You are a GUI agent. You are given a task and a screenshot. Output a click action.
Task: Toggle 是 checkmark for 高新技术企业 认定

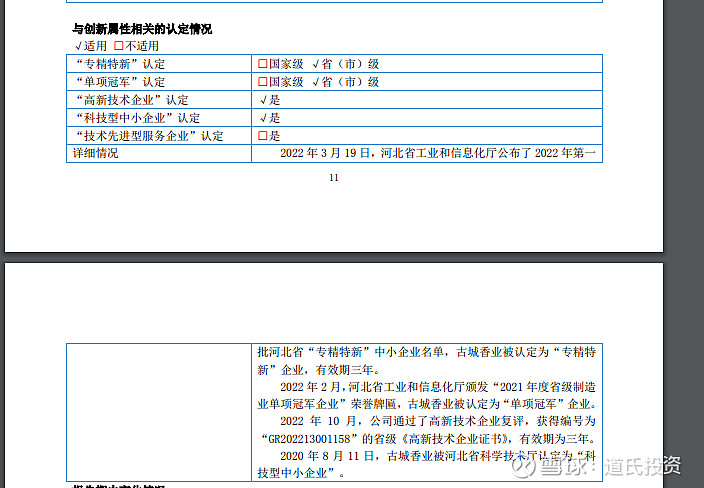point(264,100)
